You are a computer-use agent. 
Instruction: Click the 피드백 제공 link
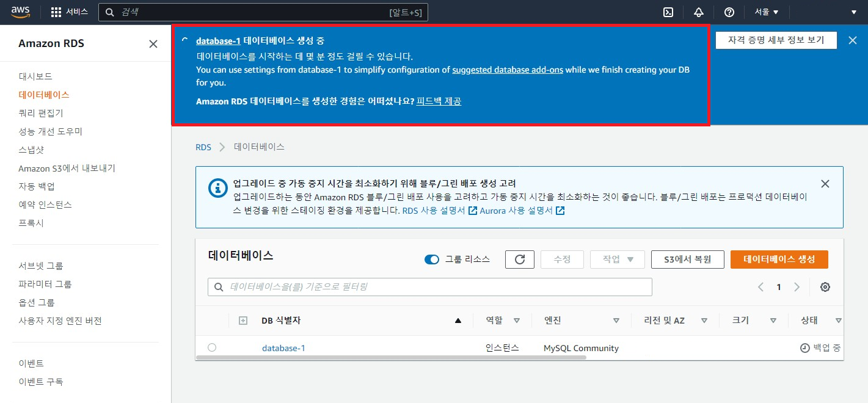439,101
